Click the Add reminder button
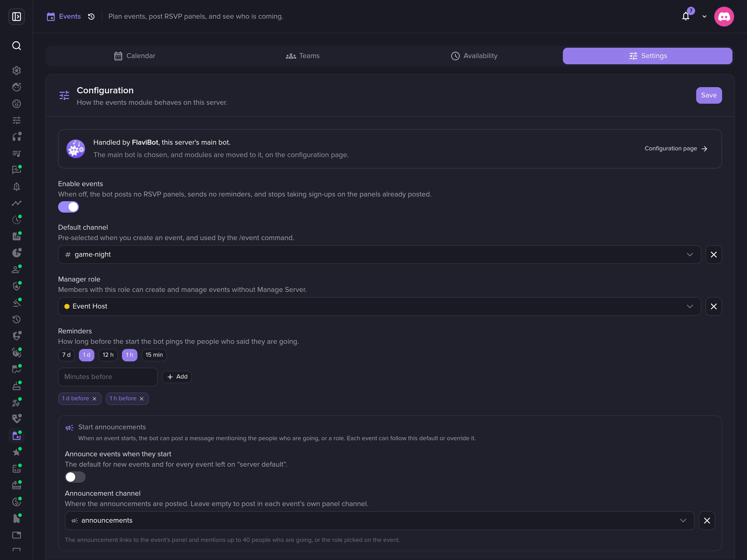Image resolution: width=747 pixels, height=560 pixels. click(x=177, y=377)
